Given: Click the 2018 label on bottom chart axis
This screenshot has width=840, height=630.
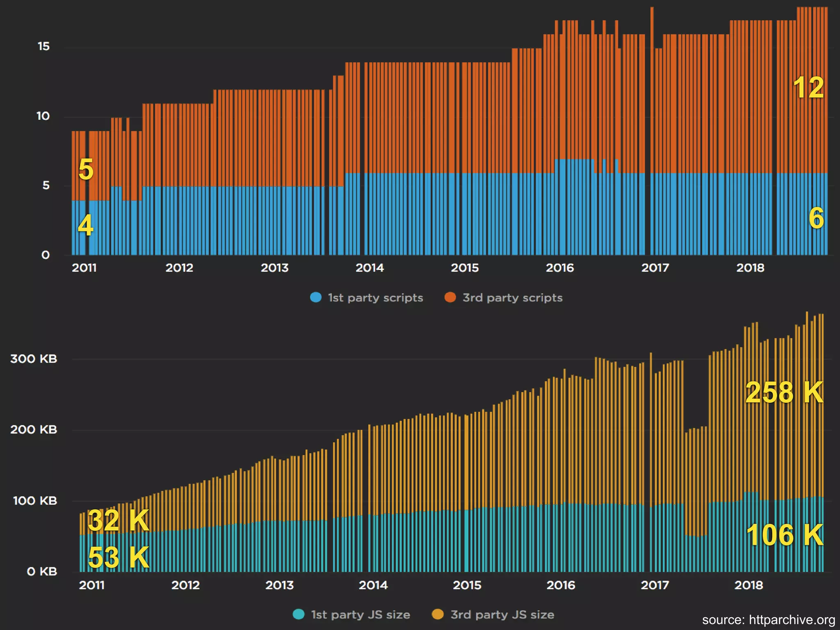Looking at the screenshot, I should 749,585.
